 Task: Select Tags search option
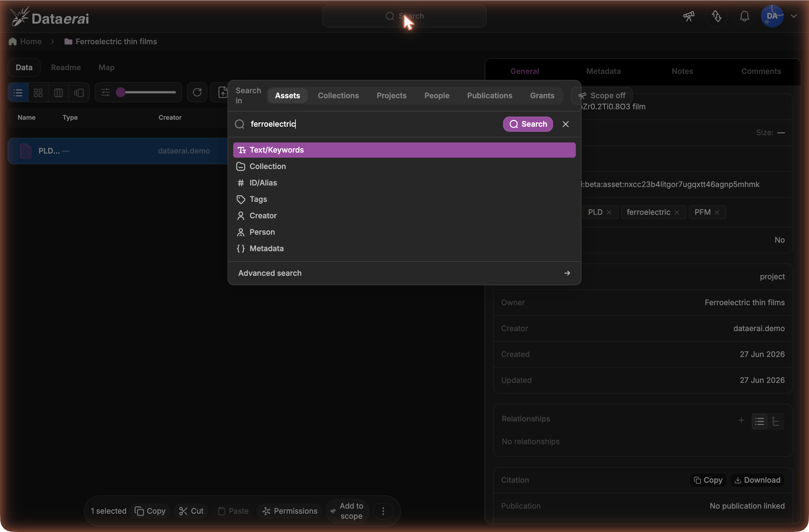point(404,199)
